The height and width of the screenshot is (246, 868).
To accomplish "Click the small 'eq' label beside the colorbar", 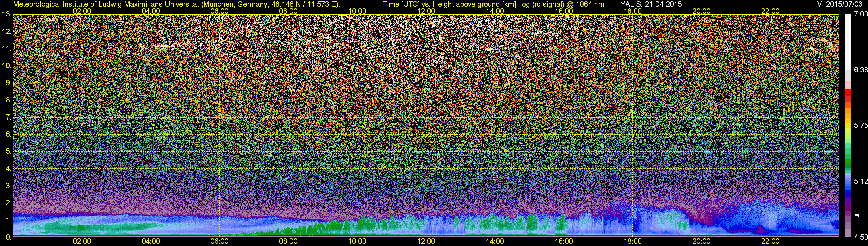I will (857, 214).
